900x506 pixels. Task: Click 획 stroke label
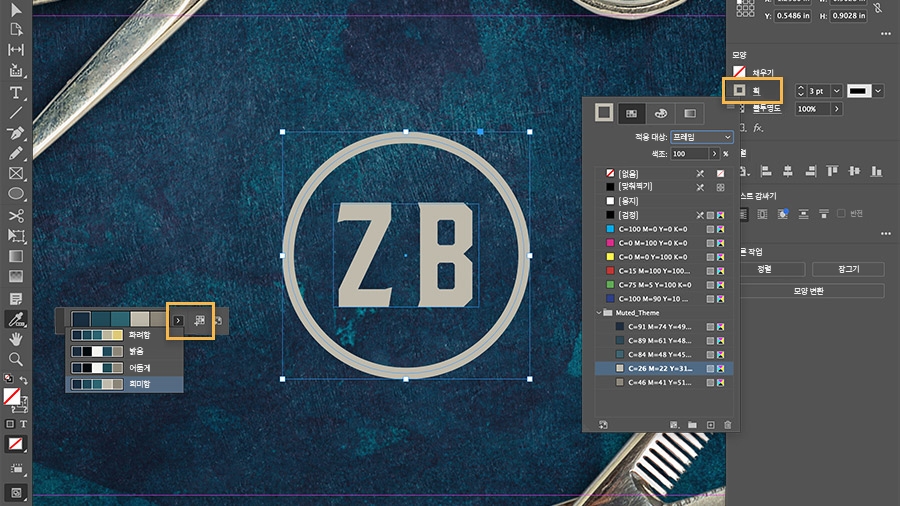[757, 91]
